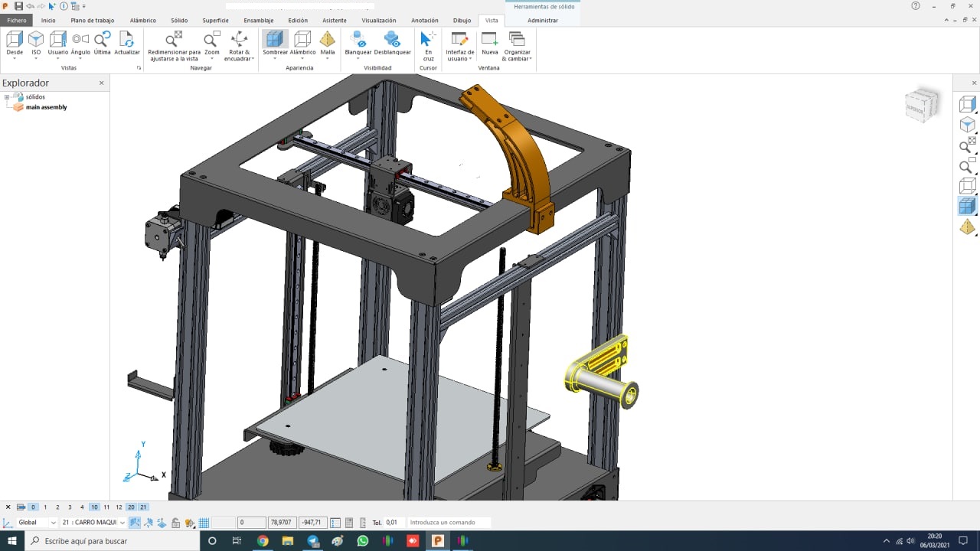Switch to the Ensamblaje ribbon tab
The width and height of the screenshot is (980, 551).
tap(258, 21)
